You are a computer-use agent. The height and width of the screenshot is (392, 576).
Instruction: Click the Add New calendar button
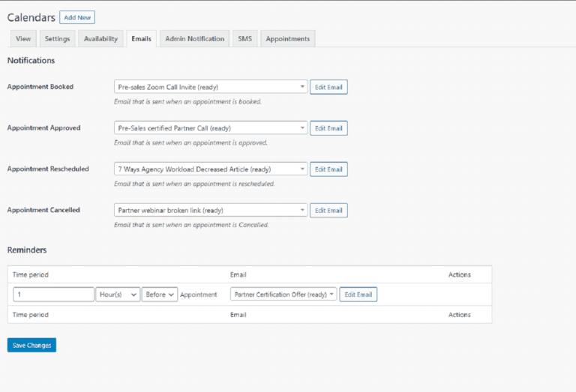pyautogui.click(x=77, y=17)
